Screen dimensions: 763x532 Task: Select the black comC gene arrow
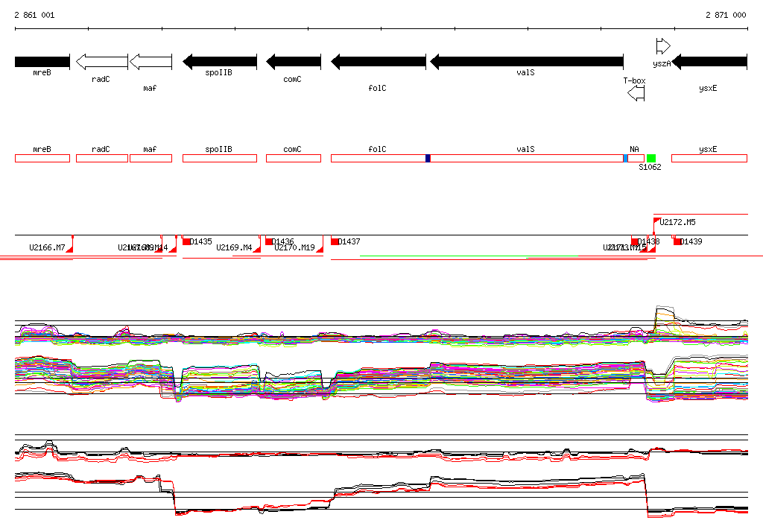tap(294, 62)
